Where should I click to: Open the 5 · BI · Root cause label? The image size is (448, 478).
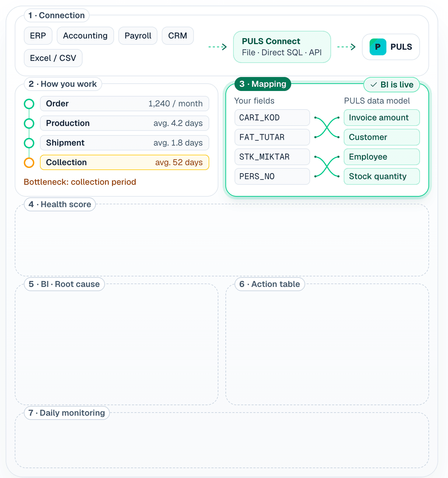[64, 284]
